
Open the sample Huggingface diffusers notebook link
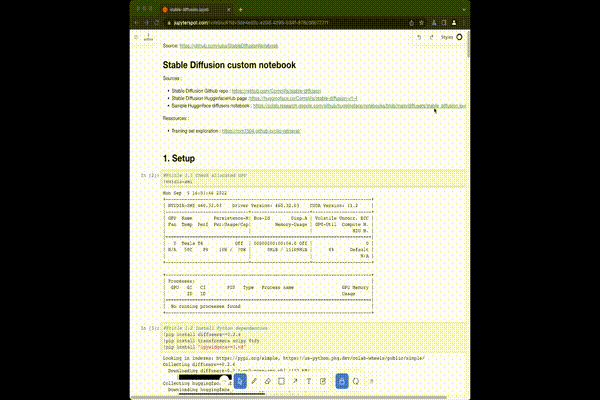[x=359, y=106]
